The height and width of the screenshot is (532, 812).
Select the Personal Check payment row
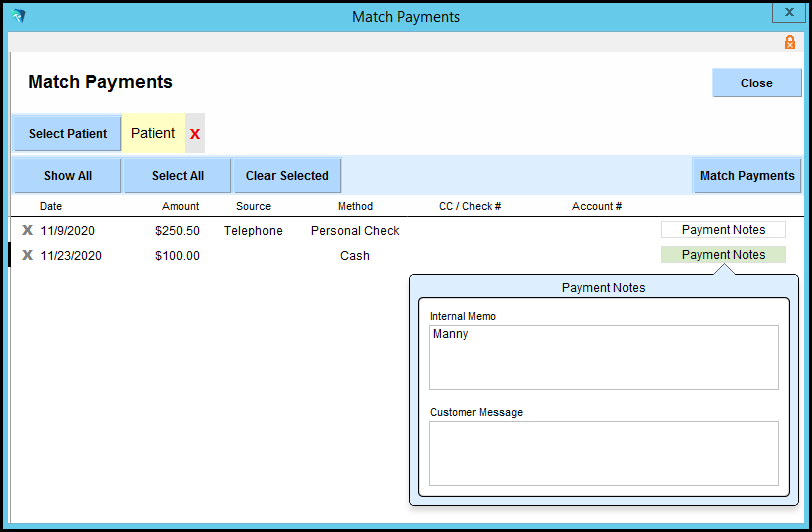click(354, 230)
